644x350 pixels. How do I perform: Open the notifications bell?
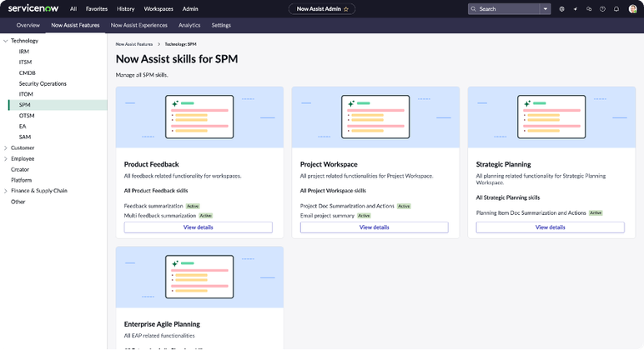pyautogui.click(x=616, y=9)
